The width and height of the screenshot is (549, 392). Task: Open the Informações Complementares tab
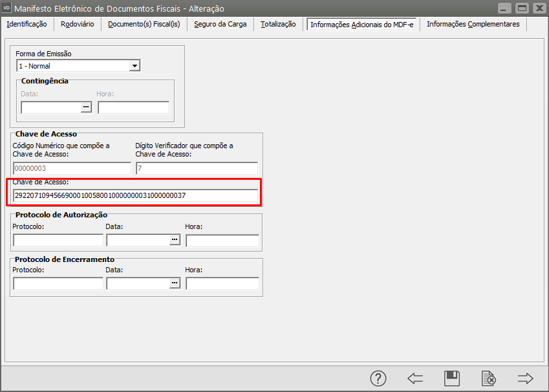[x=473, y=24]
